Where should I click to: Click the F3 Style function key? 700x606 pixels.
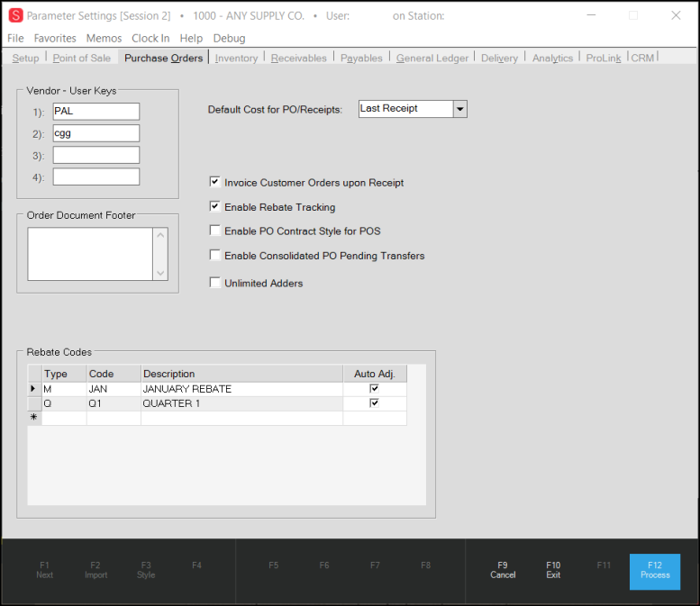146,570
